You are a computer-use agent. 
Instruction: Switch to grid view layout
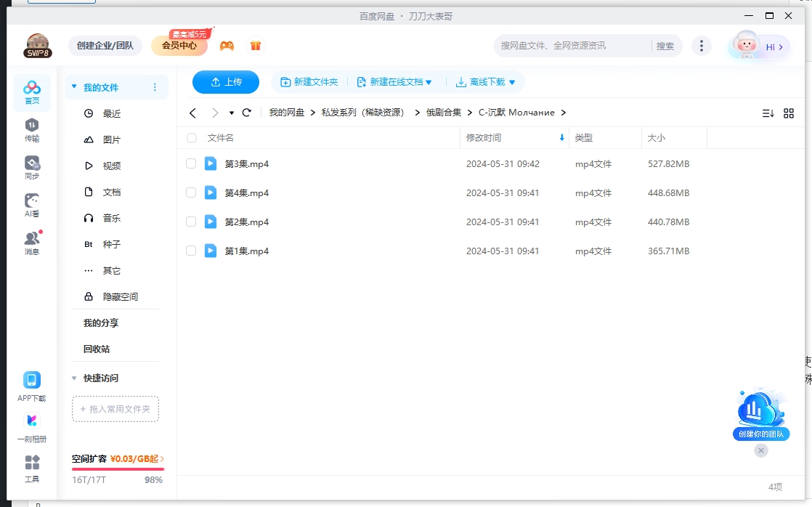pyautogui.click(x=789, y=113)
